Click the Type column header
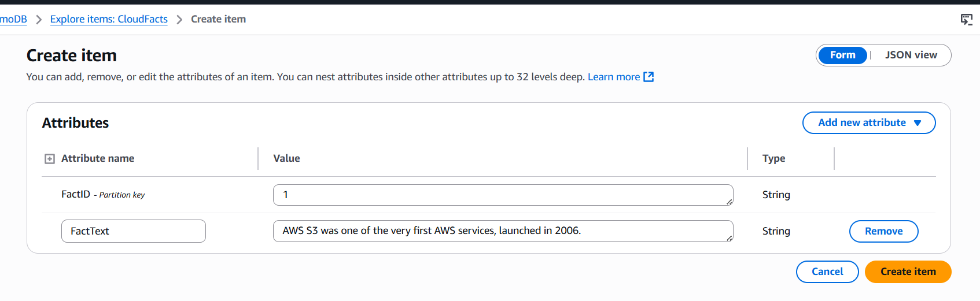This screenshot has height=301, width=980. pos(773,158)
